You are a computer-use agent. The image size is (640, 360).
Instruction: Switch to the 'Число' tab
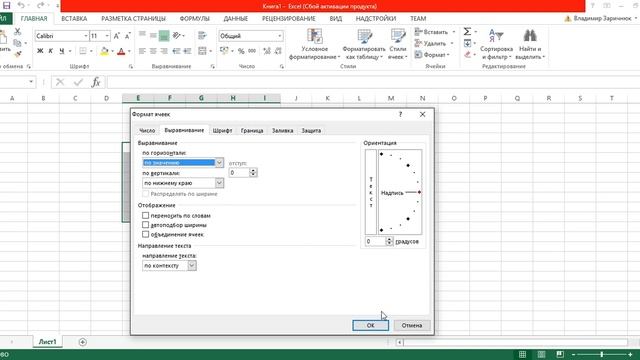click(147, 131)
